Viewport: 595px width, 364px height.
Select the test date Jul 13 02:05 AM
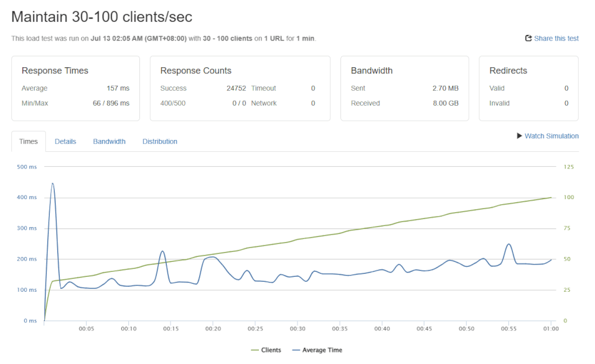pyautogui.click(x=116, y=39)
